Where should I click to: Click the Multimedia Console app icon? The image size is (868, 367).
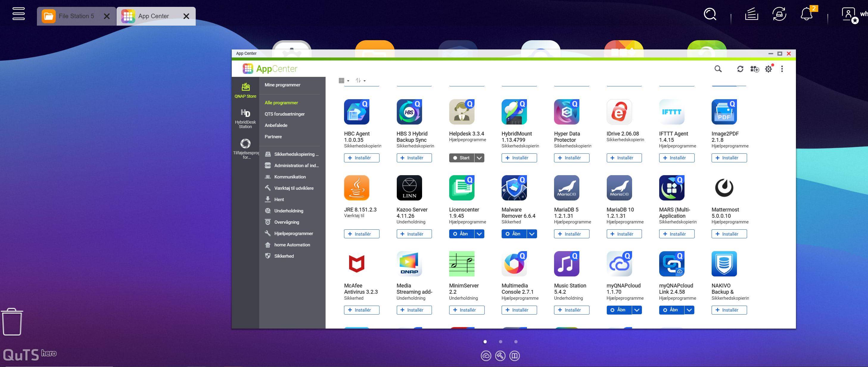click(x=514, y=264)
